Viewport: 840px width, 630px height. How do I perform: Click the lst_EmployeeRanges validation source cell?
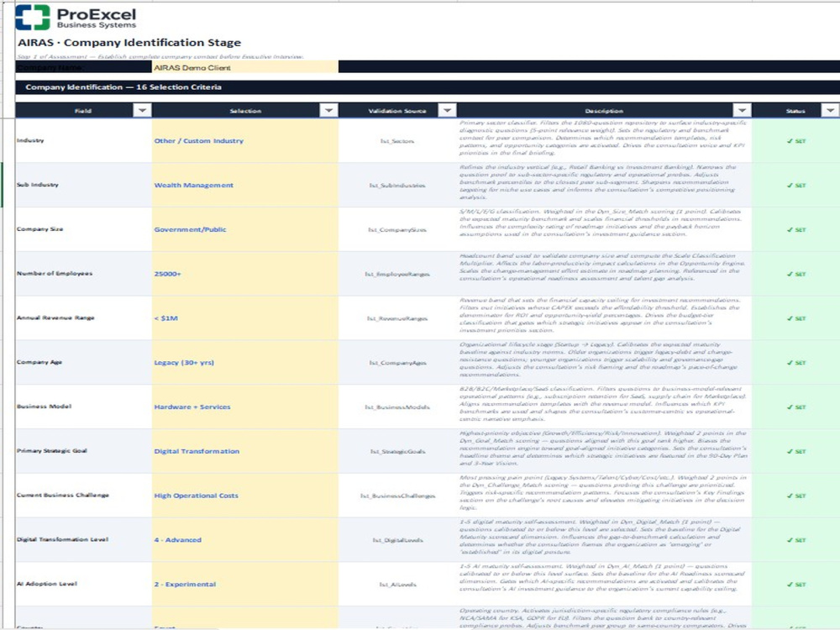pos(397,275)
